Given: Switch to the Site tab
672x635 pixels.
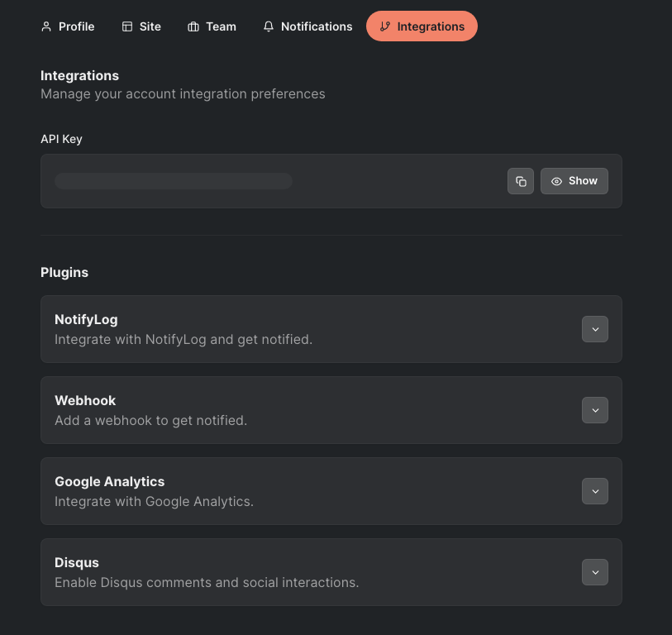Looking at the screenshot, I should tap(141, 26).
